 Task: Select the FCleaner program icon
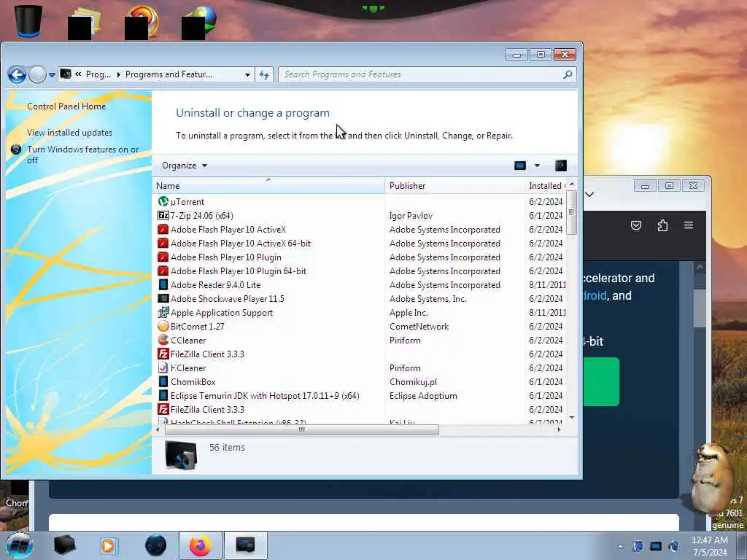(163, 367)
